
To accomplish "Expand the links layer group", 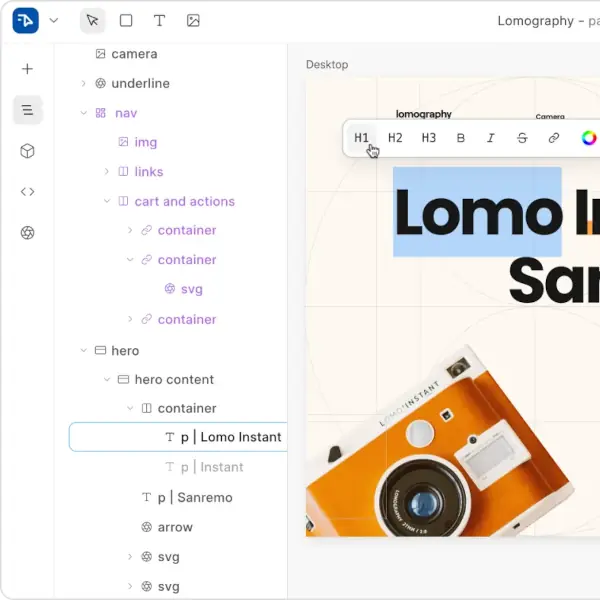I will tap(107, 172).
